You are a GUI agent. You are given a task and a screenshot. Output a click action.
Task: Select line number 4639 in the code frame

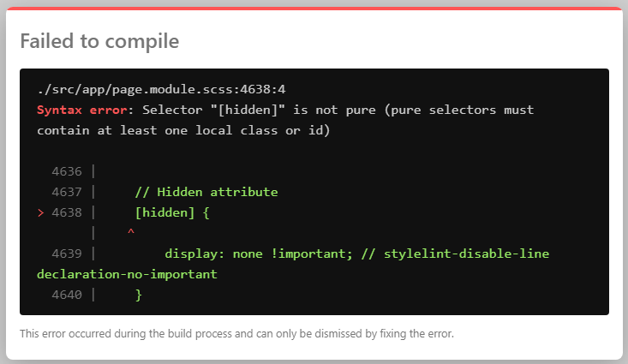coord(66,254)
